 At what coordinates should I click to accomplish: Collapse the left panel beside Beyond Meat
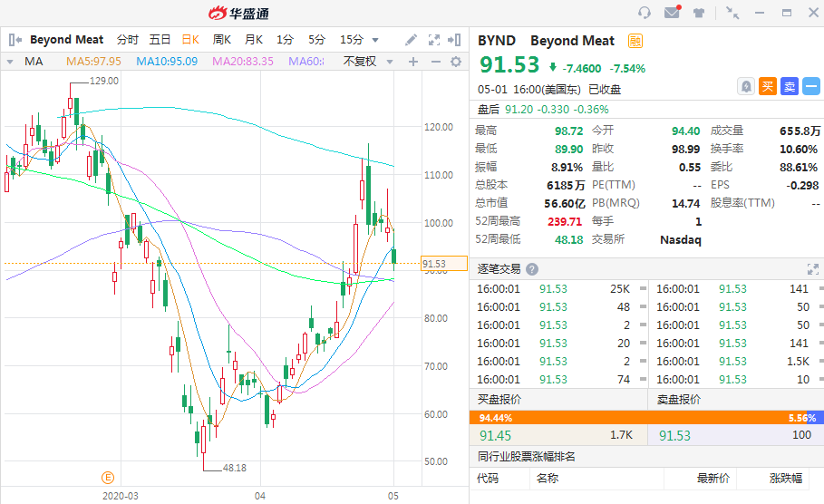15,40
